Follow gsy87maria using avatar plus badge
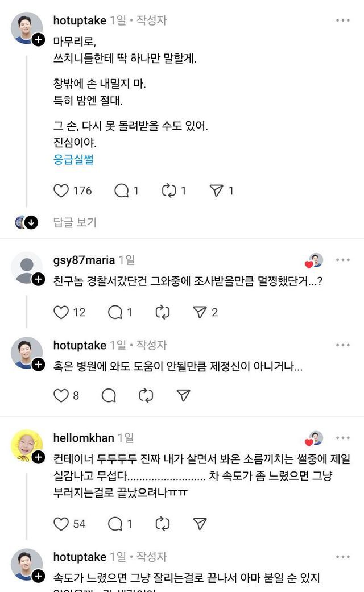Screen dimensions: 364x592 [x=38, y=279]
